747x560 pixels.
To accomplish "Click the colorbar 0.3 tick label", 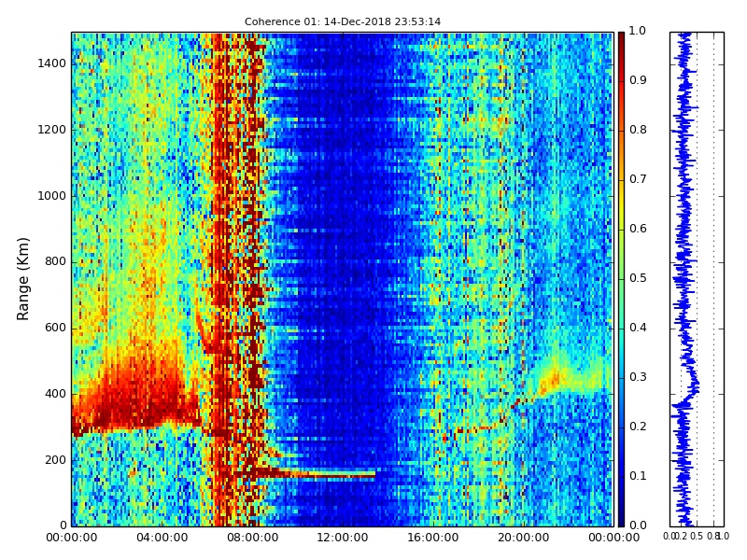I will tap(638, 377).
